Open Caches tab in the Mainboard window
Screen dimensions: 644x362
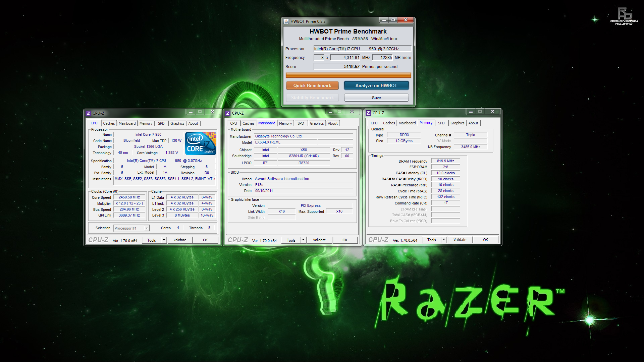pyautogui.click(x=248, y=123)
